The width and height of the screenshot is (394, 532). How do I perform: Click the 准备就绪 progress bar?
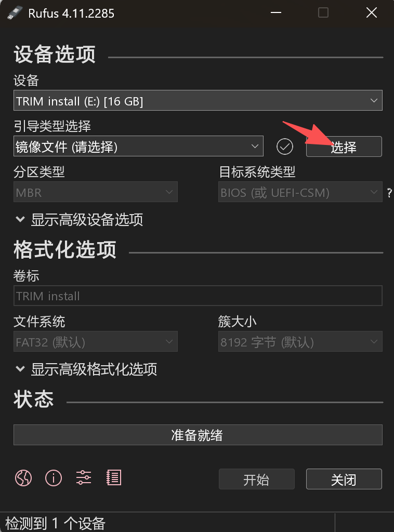(198, 435)
